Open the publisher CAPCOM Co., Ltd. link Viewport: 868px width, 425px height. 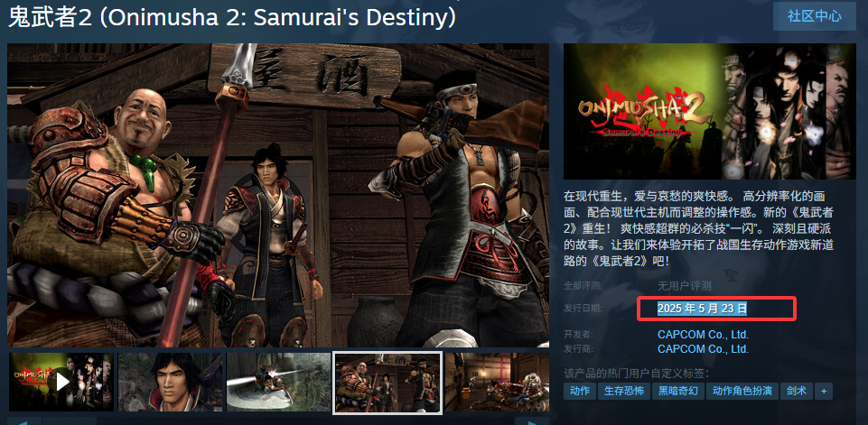coord(703,349)
